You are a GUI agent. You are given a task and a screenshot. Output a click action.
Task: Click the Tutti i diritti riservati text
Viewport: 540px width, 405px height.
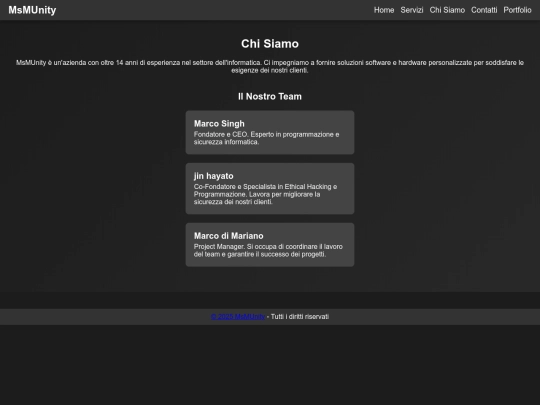(x=300, y=316)
